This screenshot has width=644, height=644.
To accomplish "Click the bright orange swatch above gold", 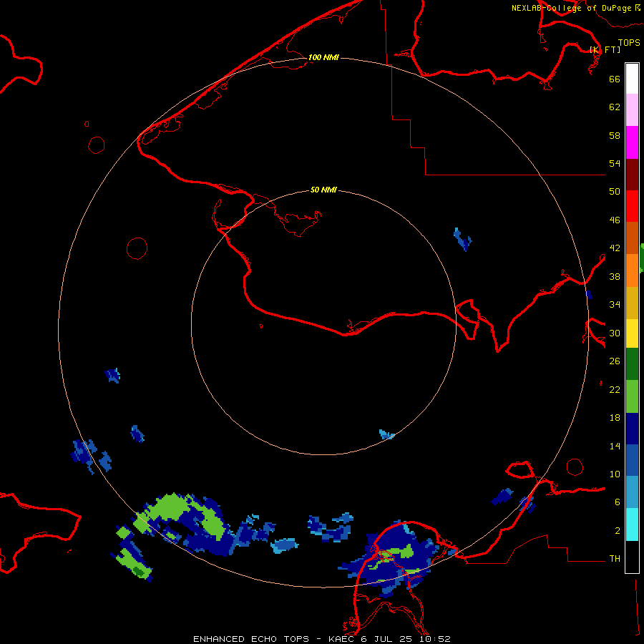I will 632,270.
